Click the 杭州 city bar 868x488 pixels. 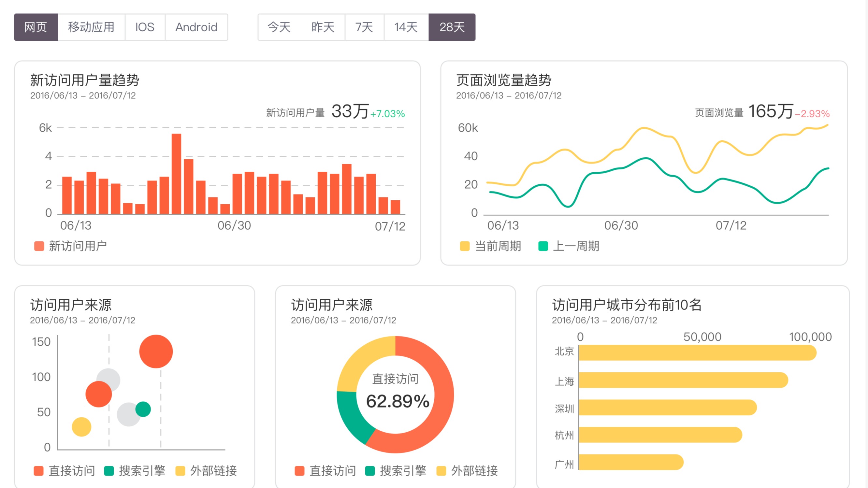pos(660,435)
